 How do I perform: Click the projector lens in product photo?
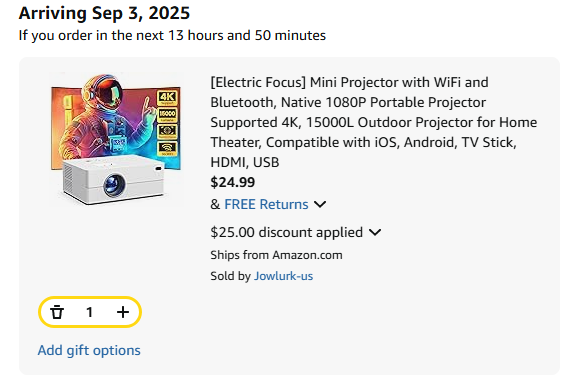(114, 185)
